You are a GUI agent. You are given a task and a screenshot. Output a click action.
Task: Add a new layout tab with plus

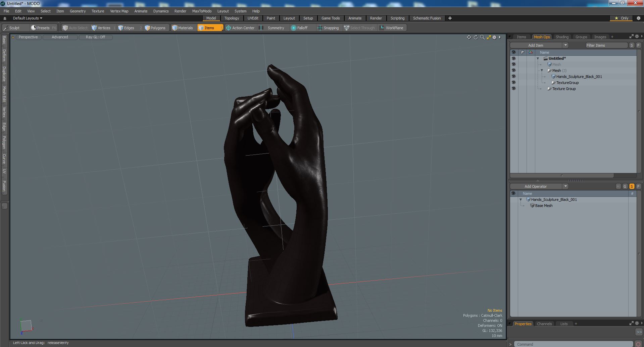(450, 18)
